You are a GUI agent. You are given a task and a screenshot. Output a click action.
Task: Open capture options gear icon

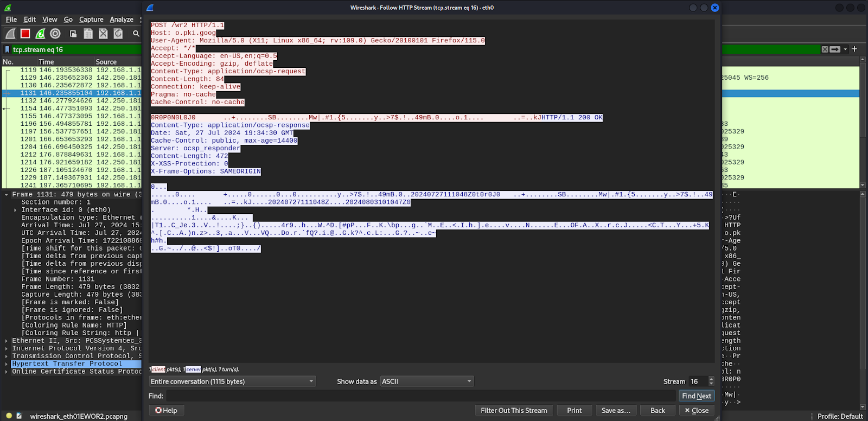coord(55,34)
